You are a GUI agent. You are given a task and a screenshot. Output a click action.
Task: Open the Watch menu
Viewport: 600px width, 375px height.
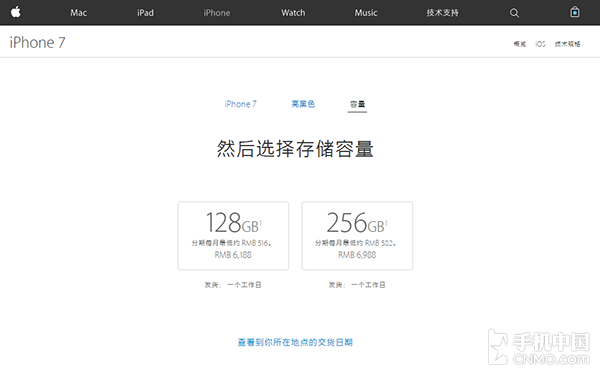point(293,13)
